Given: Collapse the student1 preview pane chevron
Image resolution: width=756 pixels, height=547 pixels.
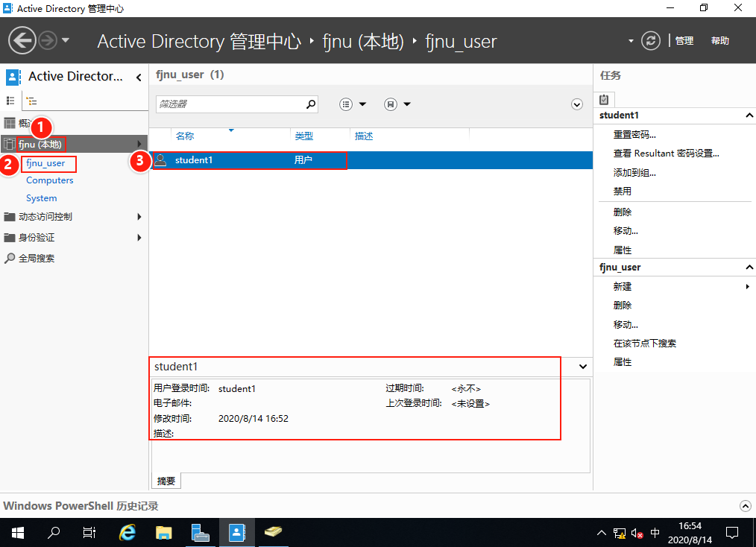Looking at the screenshot, I should (583, 367).
